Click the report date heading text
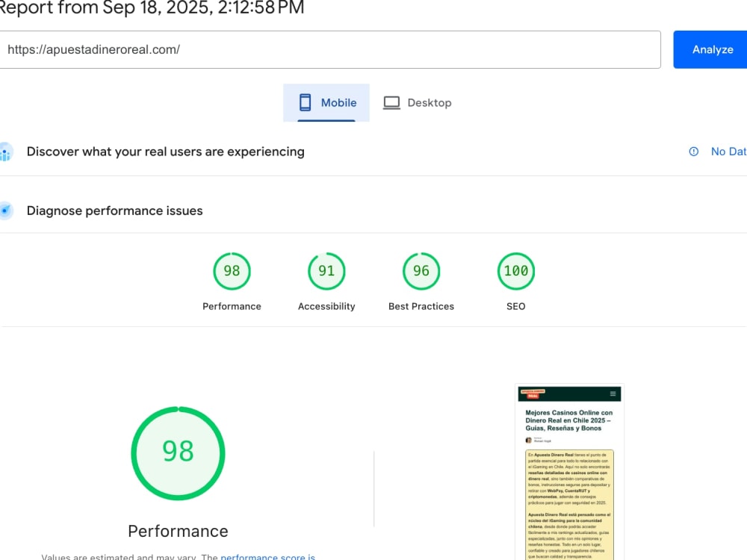Viewport: 747px width, 560px height. click(152, 7)
